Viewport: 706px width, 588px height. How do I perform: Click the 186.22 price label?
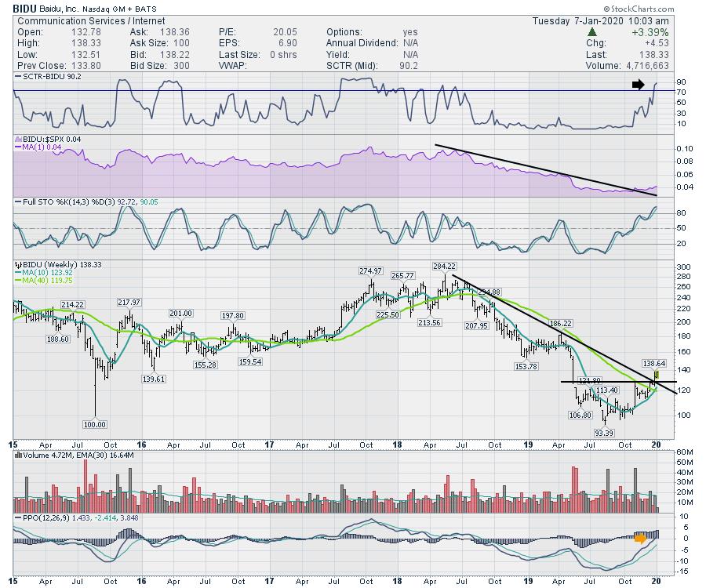561,324
